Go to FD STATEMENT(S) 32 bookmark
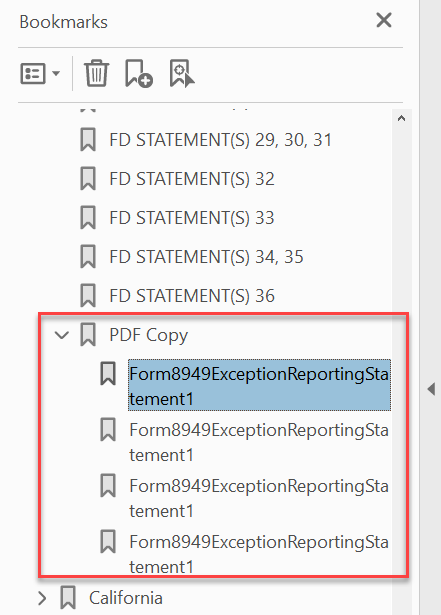 click(x=192, y=179)
